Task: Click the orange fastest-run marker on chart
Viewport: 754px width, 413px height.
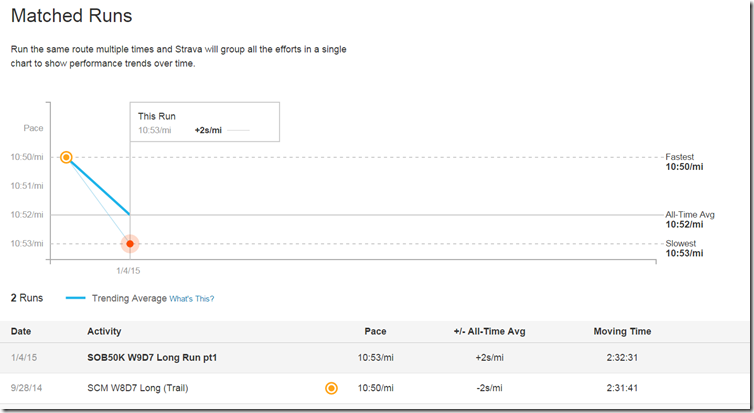Action: [x=66, y=157]
